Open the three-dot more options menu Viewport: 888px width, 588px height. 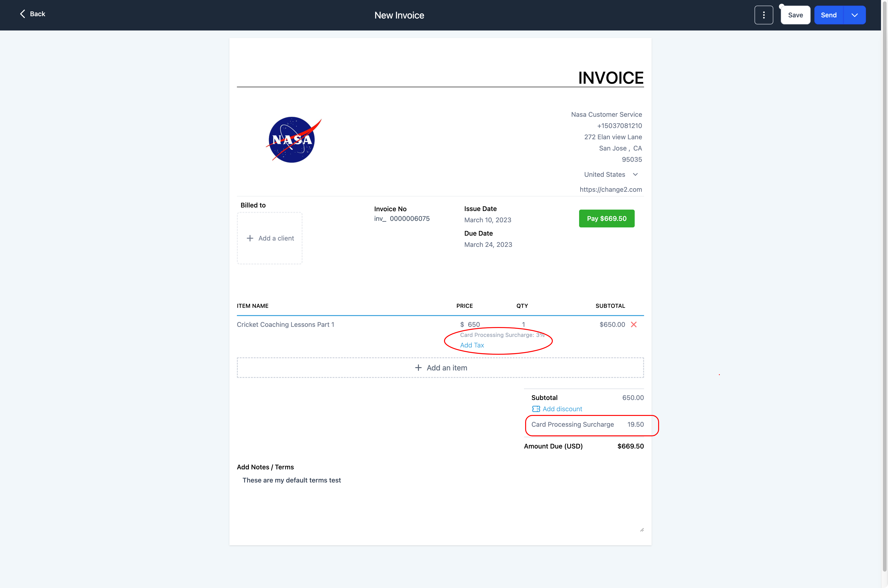point(763,15)
